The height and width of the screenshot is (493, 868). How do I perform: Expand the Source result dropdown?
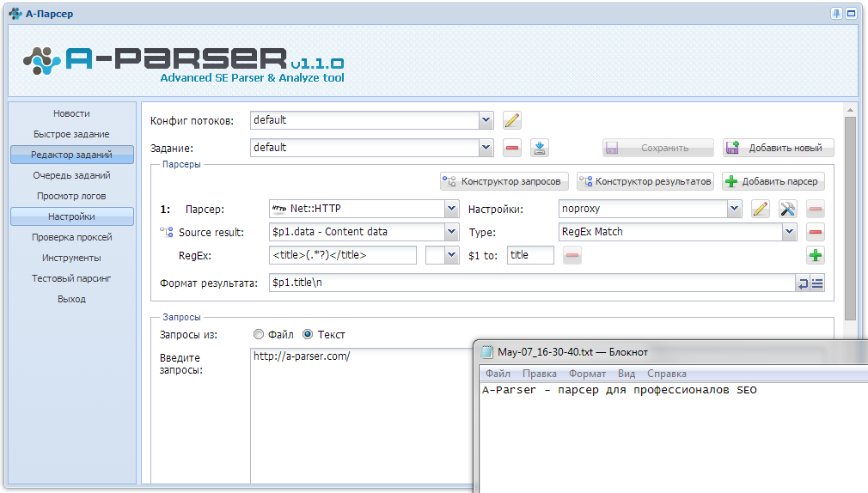tap(452, 232)
